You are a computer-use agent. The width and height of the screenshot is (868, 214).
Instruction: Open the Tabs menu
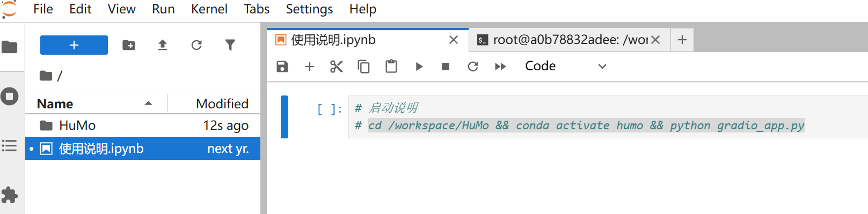click(x=257, y=9)
